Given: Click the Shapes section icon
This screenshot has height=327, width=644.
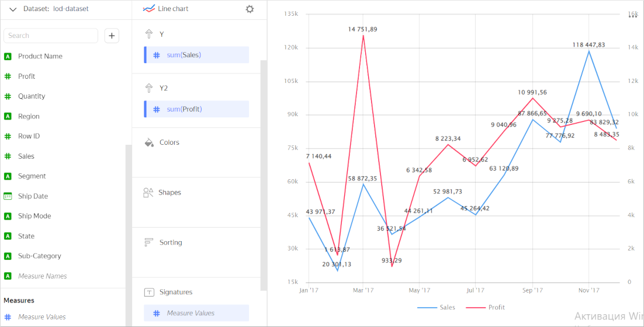Looking at the screenshot, I should (148, 193).
